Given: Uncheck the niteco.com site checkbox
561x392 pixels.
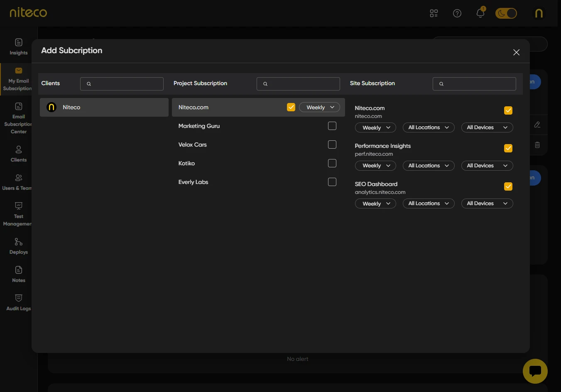Looking at the screenshot, I should [508, 110].
